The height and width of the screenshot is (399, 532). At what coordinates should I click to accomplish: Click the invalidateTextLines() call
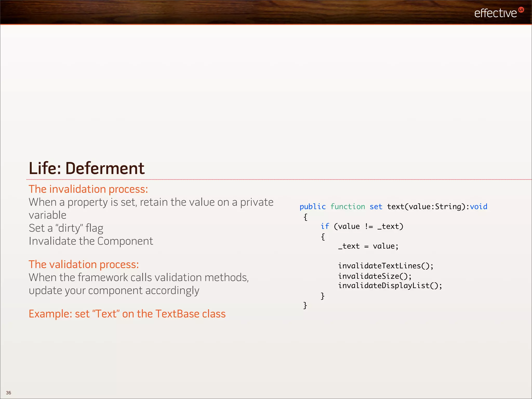coord(385,266)
